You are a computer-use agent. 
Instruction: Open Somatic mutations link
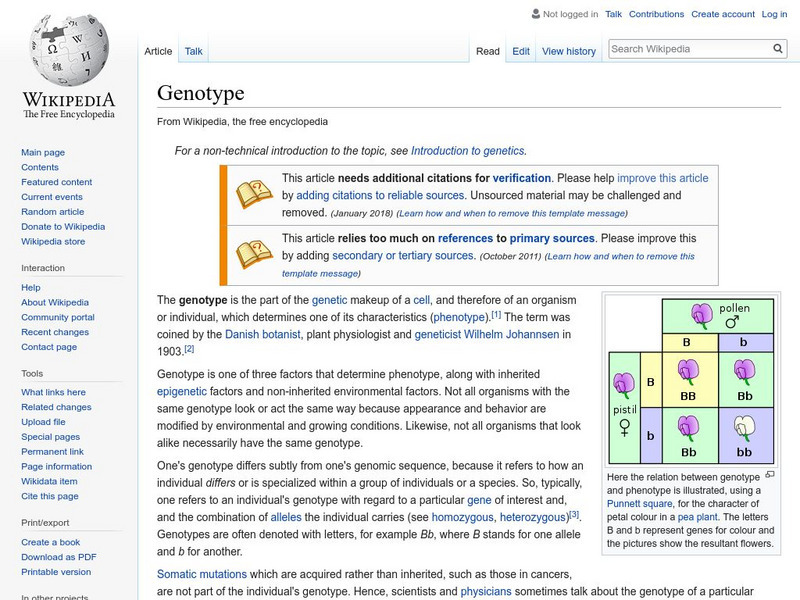pyautogui.click(x=202, y=574)
